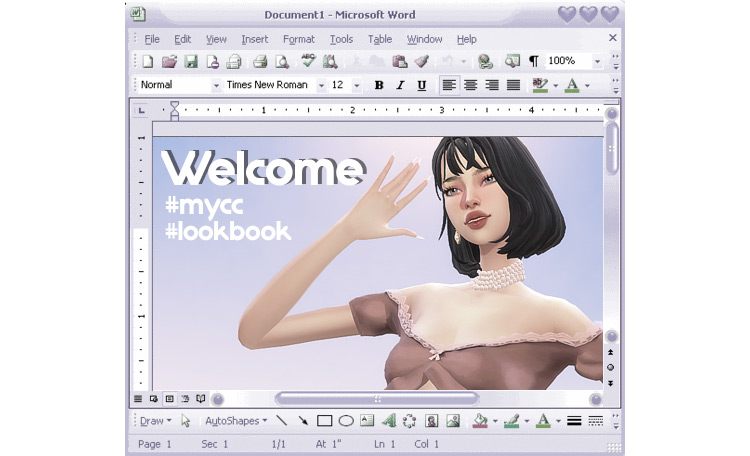Click the Print icon
Screen dimensions: 750x456
click(x=260, y=61)
